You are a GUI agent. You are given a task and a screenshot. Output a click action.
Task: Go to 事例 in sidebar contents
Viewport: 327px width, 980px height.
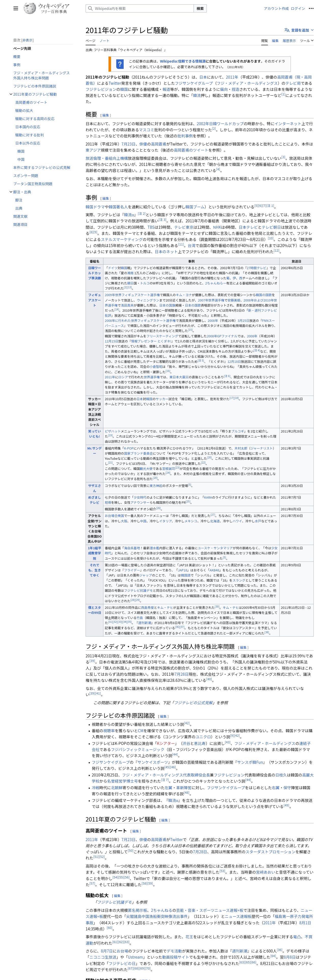(17, 65)
